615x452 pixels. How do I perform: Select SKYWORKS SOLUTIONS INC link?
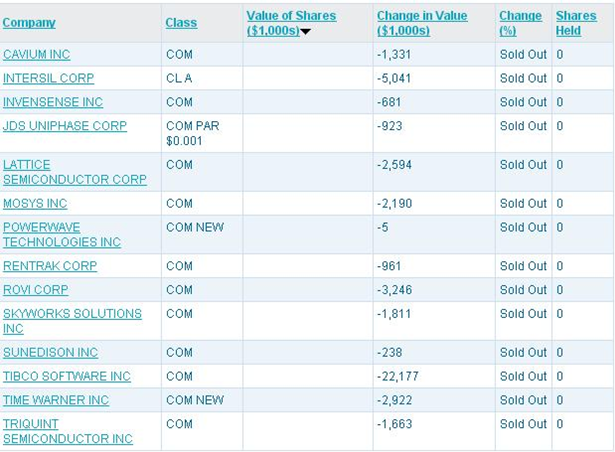pyautogui.click(x=72, y=321)
